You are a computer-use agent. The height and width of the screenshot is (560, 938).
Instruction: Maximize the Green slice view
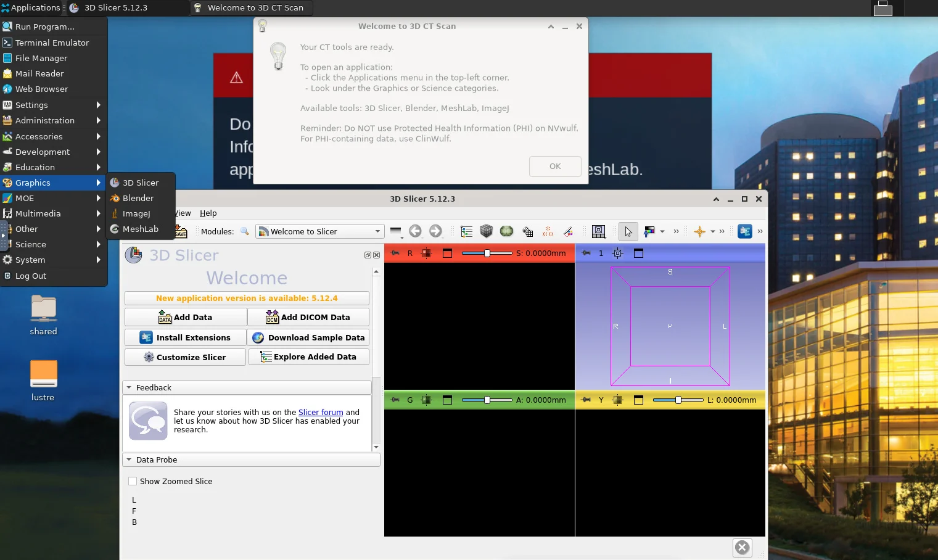click(x=448, y=400)
